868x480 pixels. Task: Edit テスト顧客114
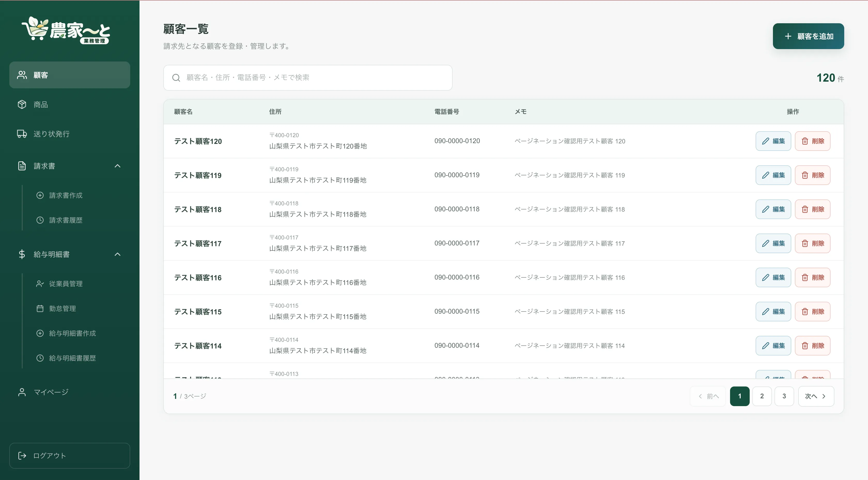pyautogui.click(x=773, y=345)
